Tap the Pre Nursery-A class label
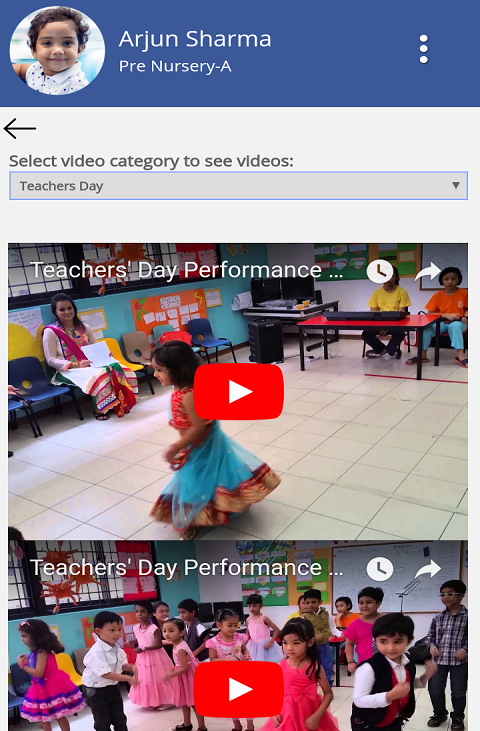Screen dimensions: 480x731 tap(175, 66)
